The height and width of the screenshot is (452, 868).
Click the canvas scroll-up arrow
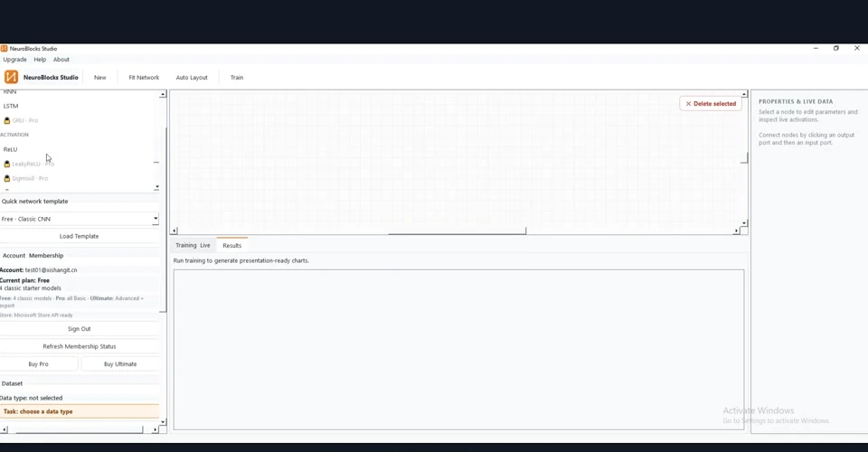(744, 95)
